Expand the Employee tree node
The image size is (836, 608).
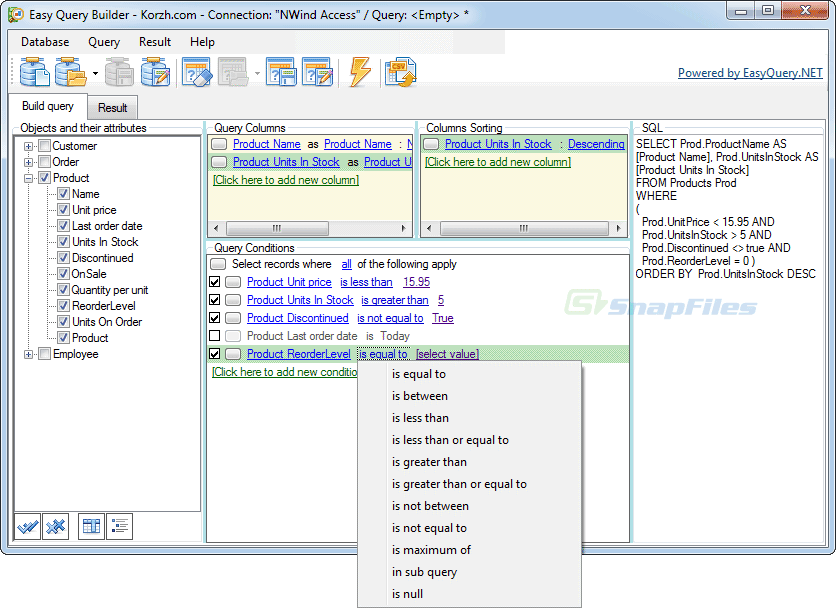(28, 354)
